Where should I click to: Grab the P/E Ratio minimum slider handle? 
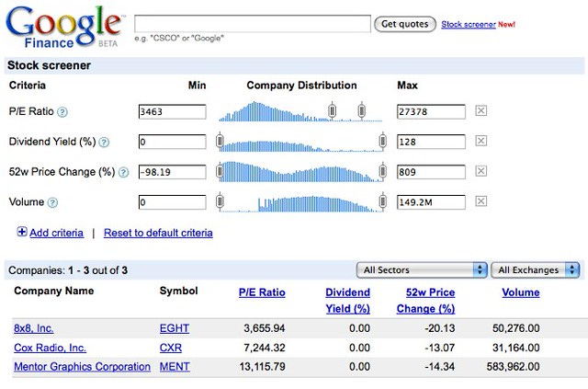pyautogui.click(x=332, y=110)
